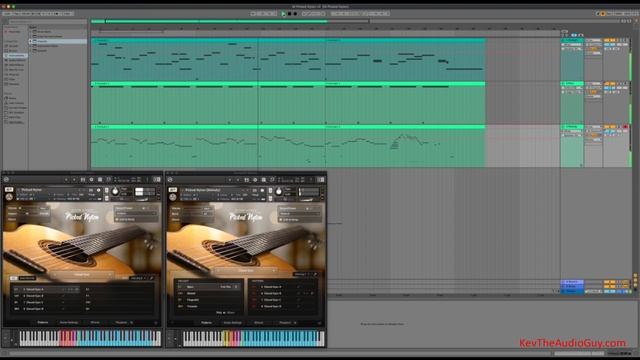Disarm the red arm button on third track

click(625, 127)
